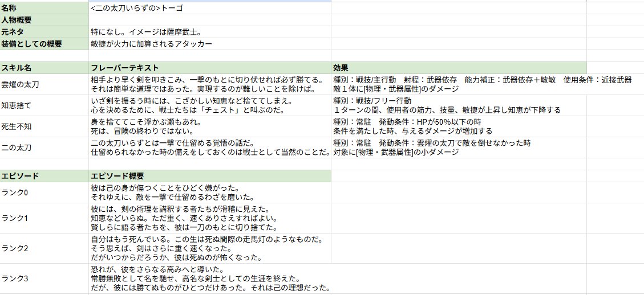Viewport: 644px width, 295px height.
Task: Click the 効果 header cell
Action: [x=459, y=68]
